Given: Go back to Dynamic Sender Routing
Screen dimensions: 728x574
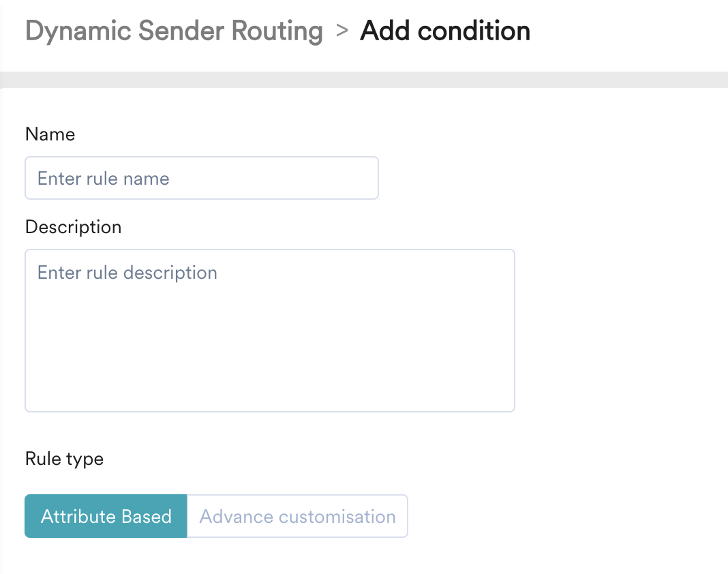Looking at the screenshot, I should point(174,31).
